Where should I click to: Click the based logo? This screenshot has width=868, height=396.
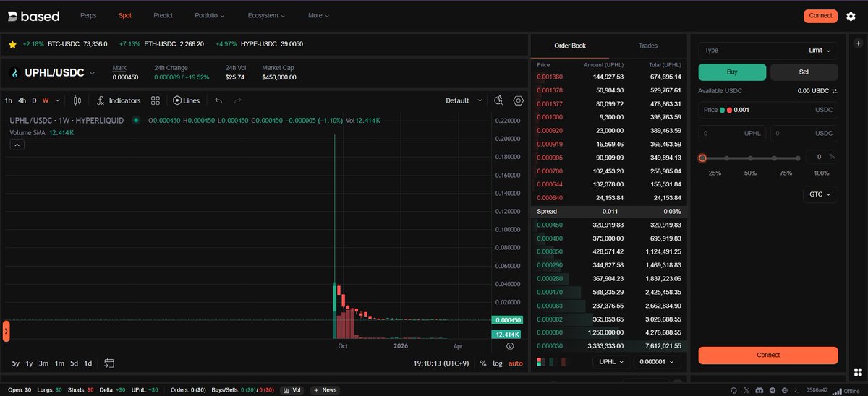point(34,16)
